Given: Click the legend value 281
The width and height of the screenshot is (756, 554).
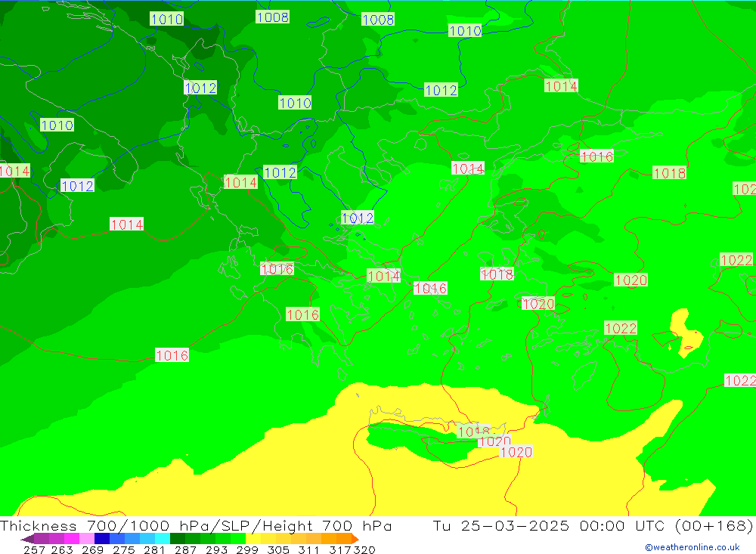Looking at the screenshot, I should [x=154, y=549].
